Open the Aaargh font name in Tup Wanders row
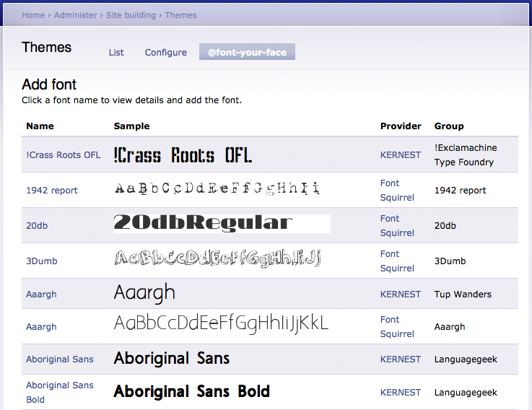The image size is (532, 410). point(41,295)
